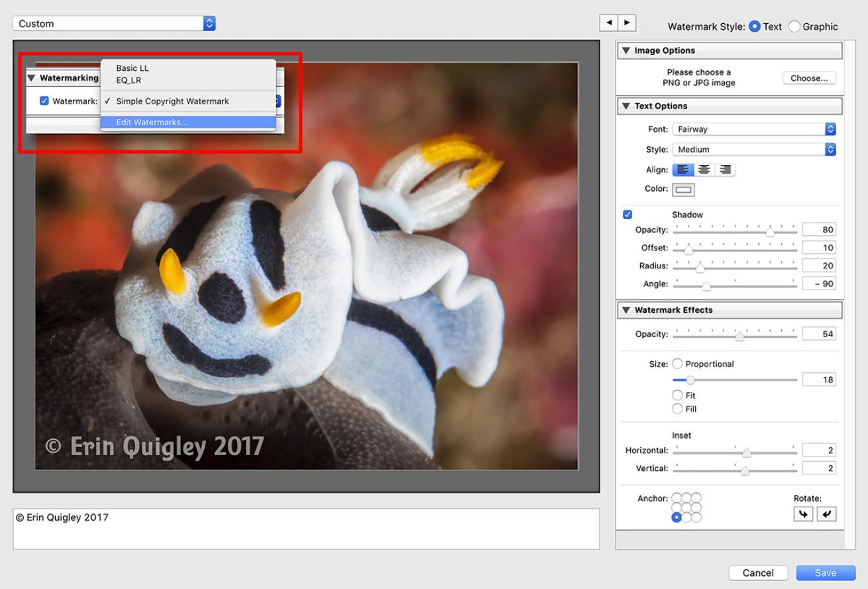Open the Style dropdown showing Medium
Screen dimensions: 868x589
click(754, 150)
